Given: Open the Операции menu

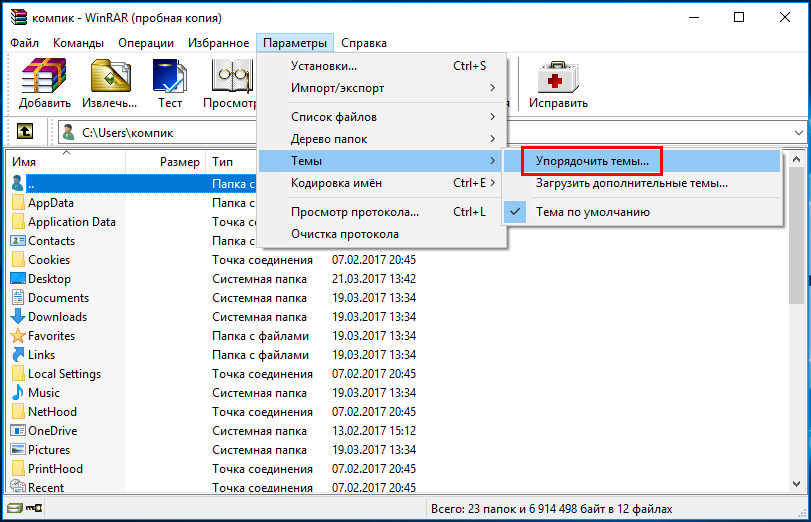Looking at the screenshot, I should coord(146,43).
